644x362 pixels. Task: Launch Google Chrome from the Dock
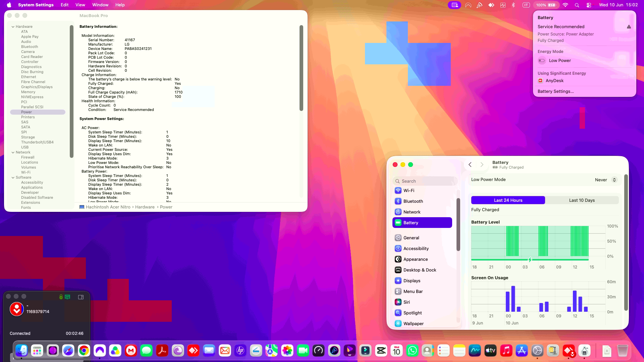84,351
